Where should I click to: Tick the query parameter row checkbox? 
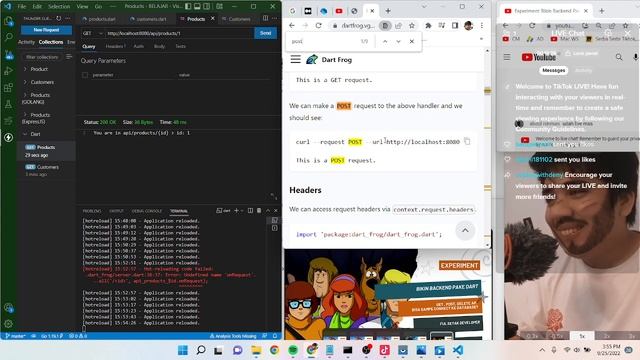85,75
